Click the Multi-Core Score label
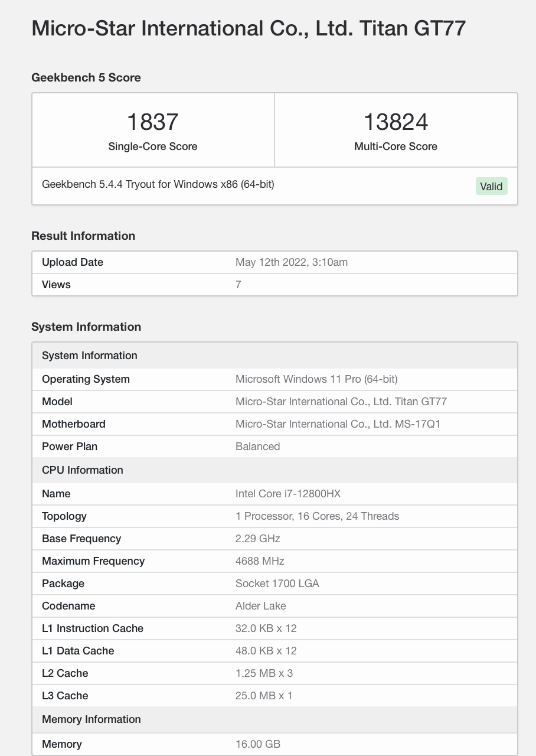The image size is (536, 756). 396,146
